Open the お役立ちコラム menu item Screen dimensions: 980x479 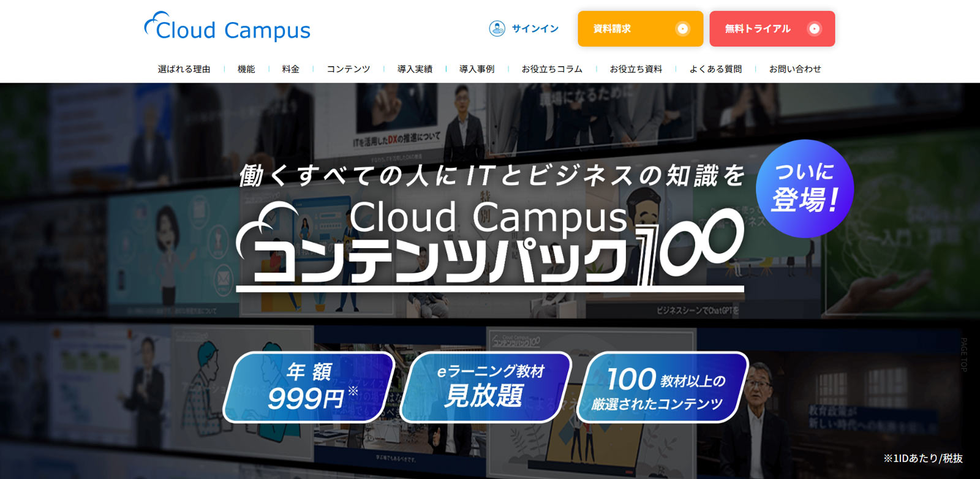tap(552, 69)
